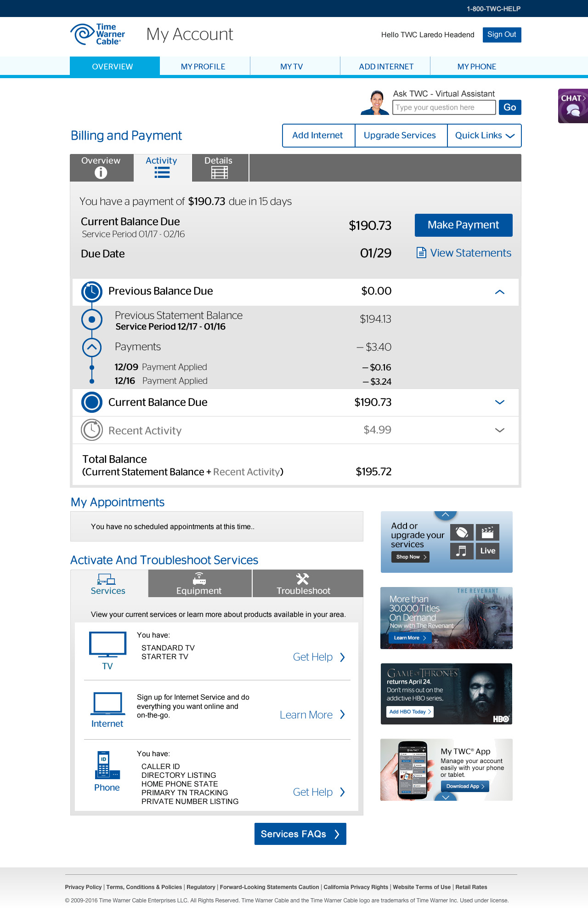
Task: Click the Make Payment button
Action: (464, 225)
